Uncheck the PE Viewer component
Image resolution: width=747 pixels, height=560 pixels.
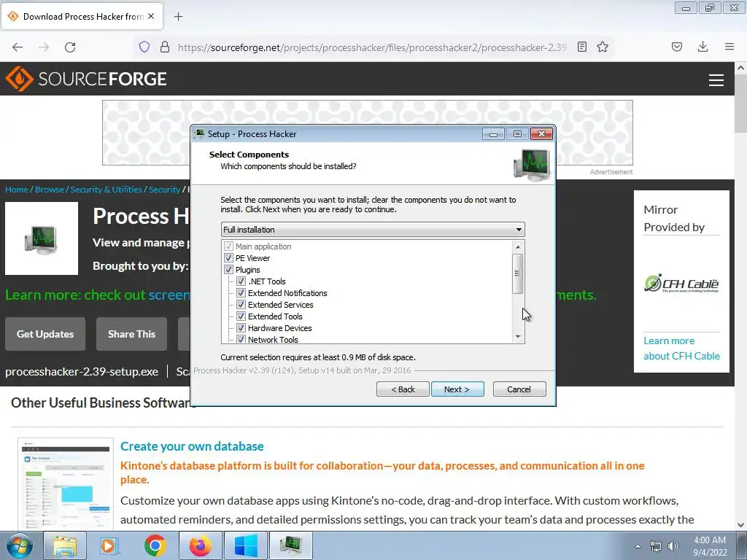click(228, 258)
